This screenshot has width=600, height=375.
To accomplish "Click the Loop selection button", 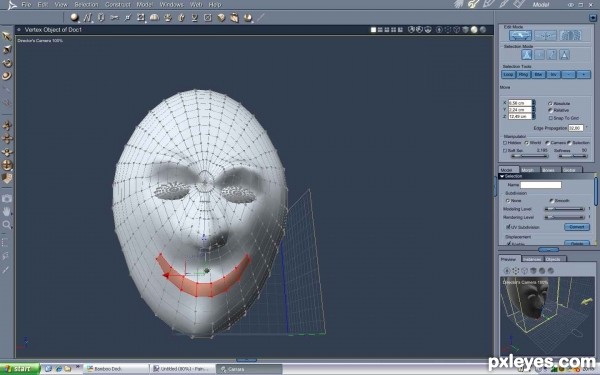I will click(508, 75).
